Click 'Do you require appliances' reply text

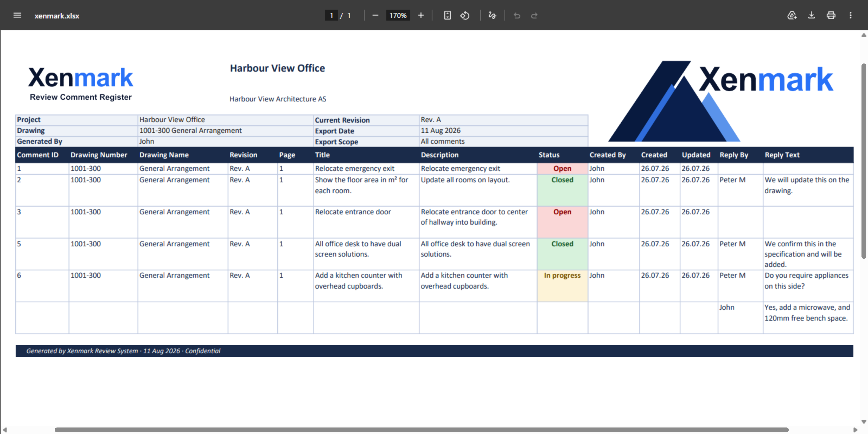tap(806, 280)
